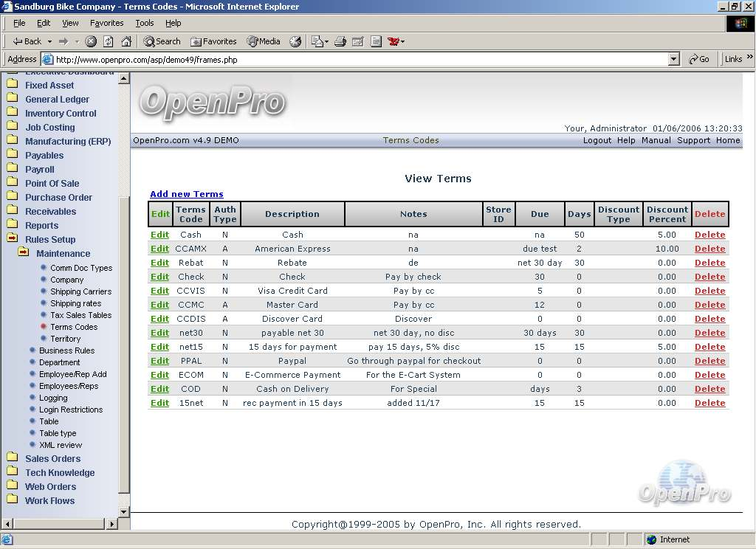Click the Add new Terms link
This screenshot has height=549, width=756.
click(186, 194)
